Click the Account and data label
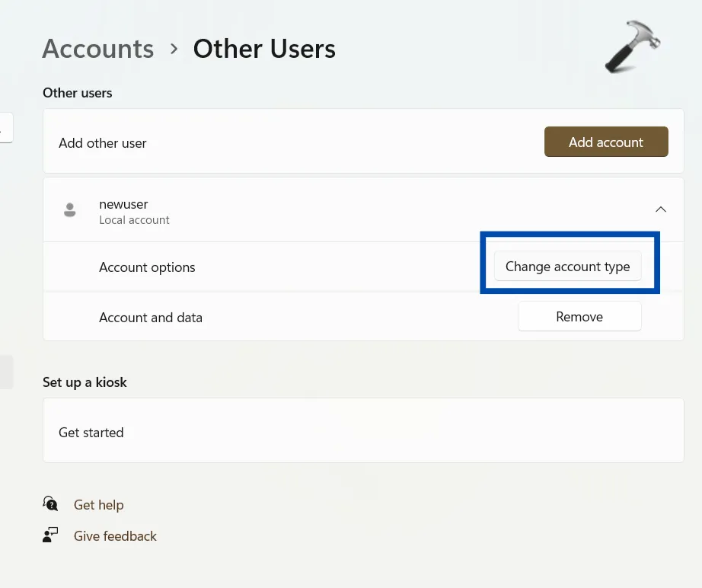 click(151, 318)
